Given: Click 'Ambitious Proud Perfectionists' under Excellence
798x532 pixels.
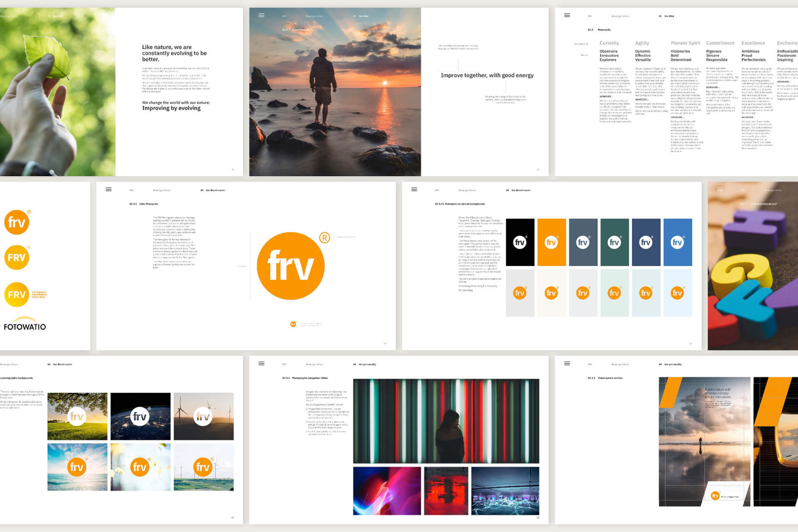Looking at the screenshot, I should click(754, 56).
